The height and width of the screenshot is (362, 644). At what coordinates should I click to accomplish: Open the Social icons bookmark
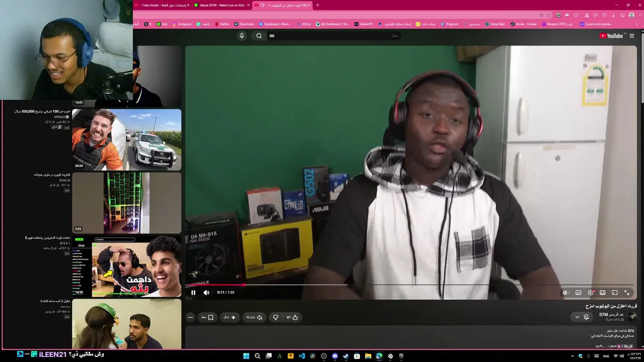click(x=596, y=24)
